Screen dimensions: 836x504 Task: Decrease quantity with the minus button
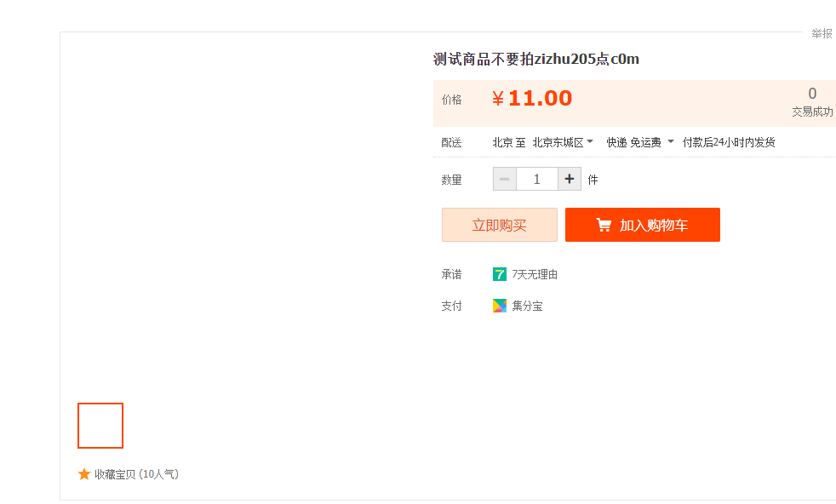504,179
